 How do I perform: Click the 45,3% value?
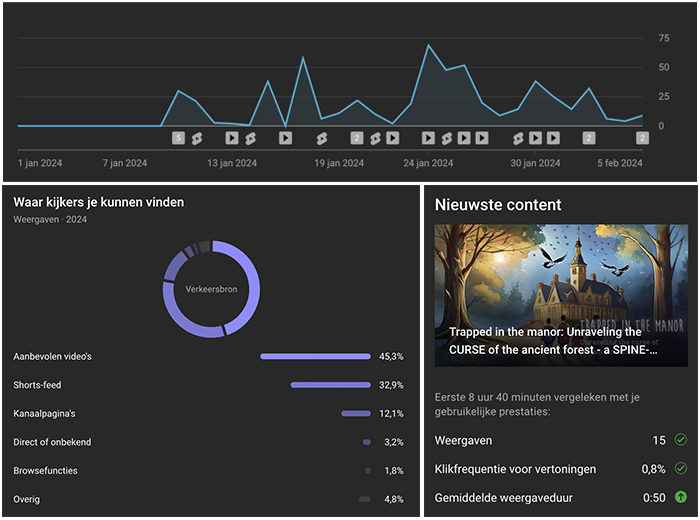391,357
